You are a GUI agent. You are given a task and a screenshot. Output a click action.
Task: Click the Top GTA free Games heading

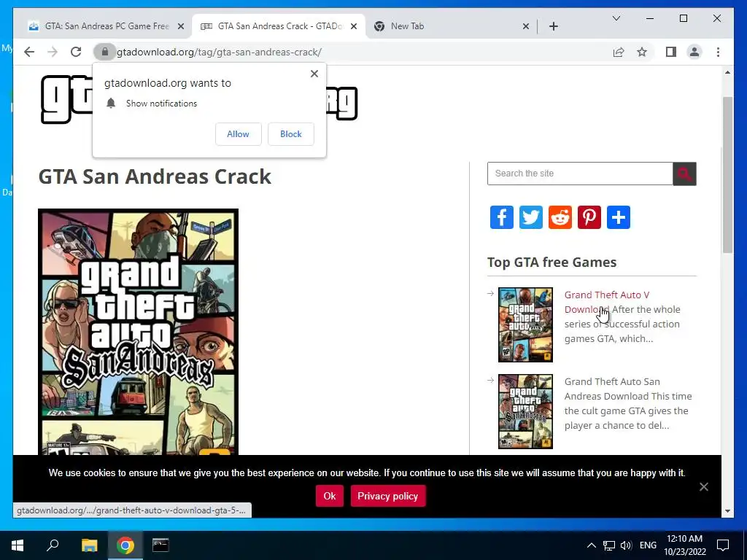pyautogui.click(x=551, y=262)
